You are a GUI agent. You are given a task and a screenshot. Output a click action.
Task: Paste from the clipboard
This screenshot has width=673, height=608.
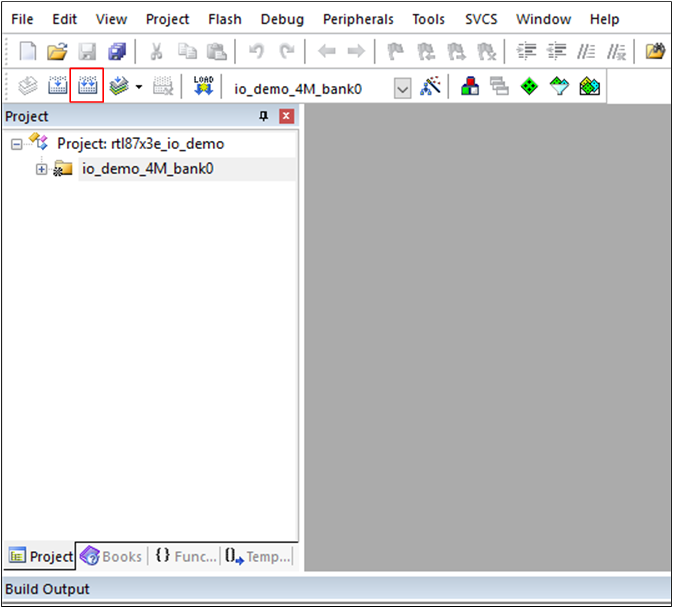click(x=216, y=51)
